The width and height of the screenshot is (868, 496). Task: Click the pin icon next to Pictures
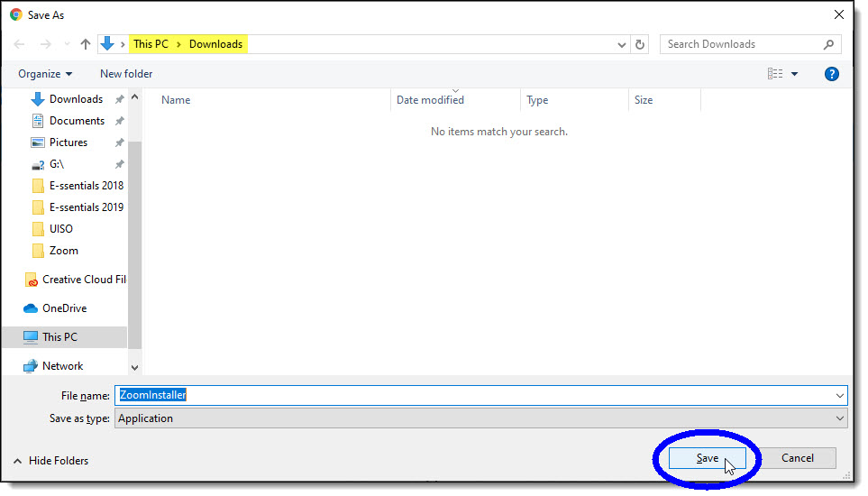pyautogui.click(x=119, y=142)
